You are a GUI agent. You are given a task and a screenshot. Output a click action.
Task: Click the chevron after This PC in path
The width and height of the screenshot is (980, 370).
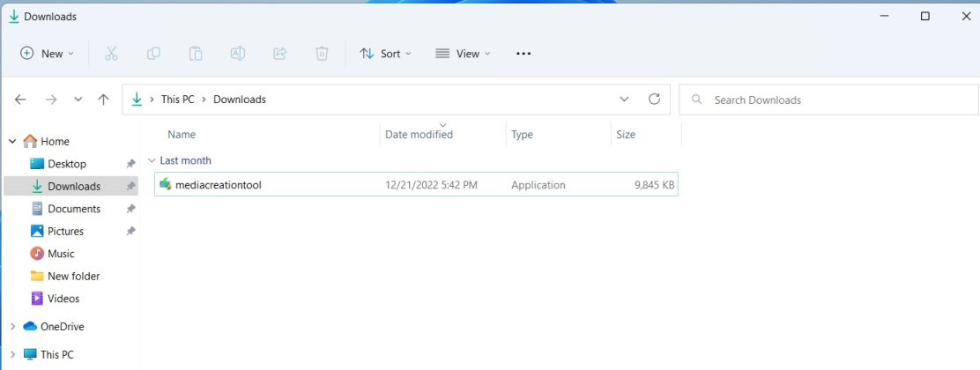[204, 100]
